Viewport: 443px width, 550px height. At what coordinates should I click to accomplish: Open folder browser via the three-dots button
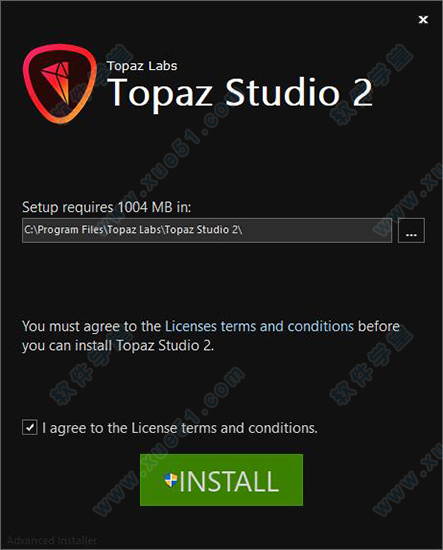tap(411, 230)
